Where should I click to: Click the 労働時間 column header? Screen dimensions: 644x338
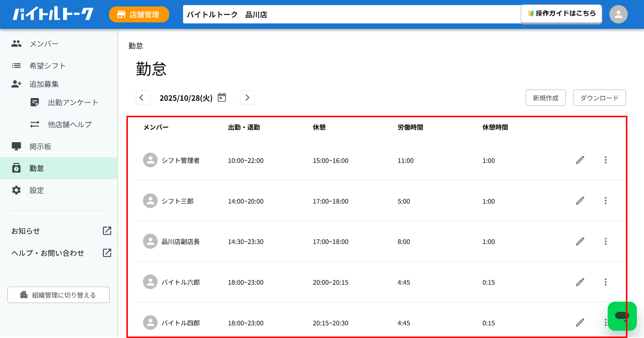click(410, 127)
